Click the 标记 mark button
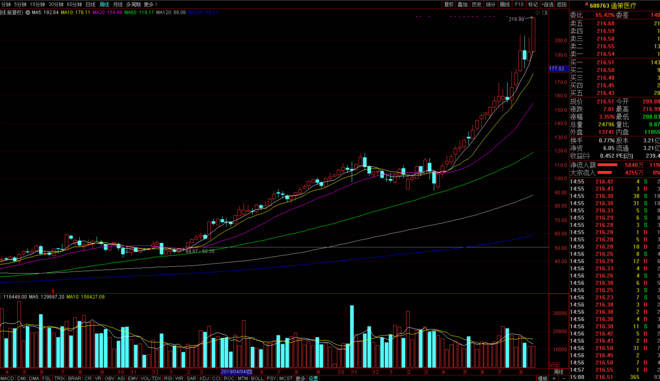 pyautogui.click(x=533, y=4)
